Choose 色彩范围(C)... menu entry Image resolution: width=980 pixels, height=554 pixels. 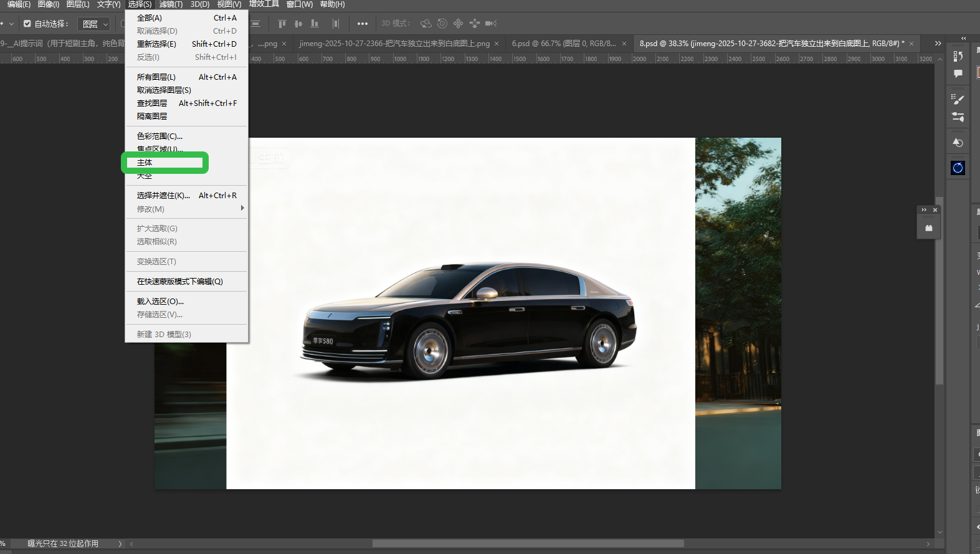tap(159, 136)
